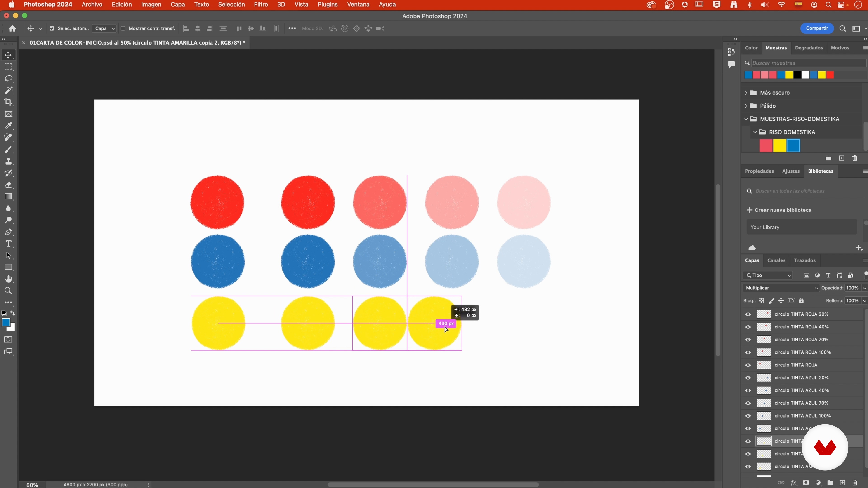This screenshot has height=488, width=868.
Task: Open the Filtro menu
Action: point(260,5)
